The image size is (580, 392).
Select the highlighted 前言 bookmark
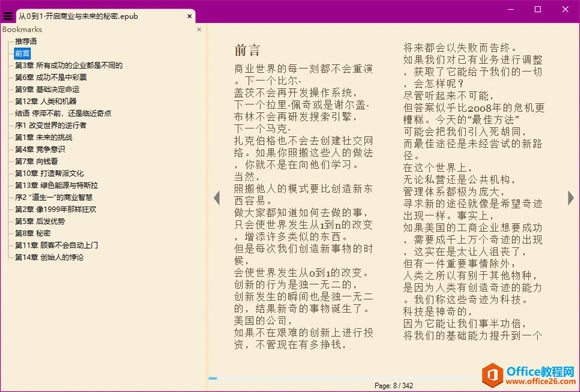[22, 53]
